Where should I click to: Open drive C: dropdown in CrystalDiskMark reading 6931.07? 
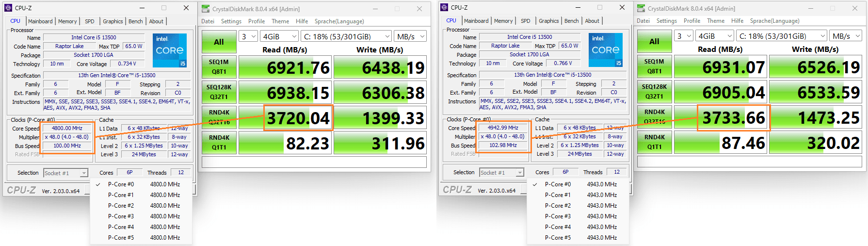point(782,36)
